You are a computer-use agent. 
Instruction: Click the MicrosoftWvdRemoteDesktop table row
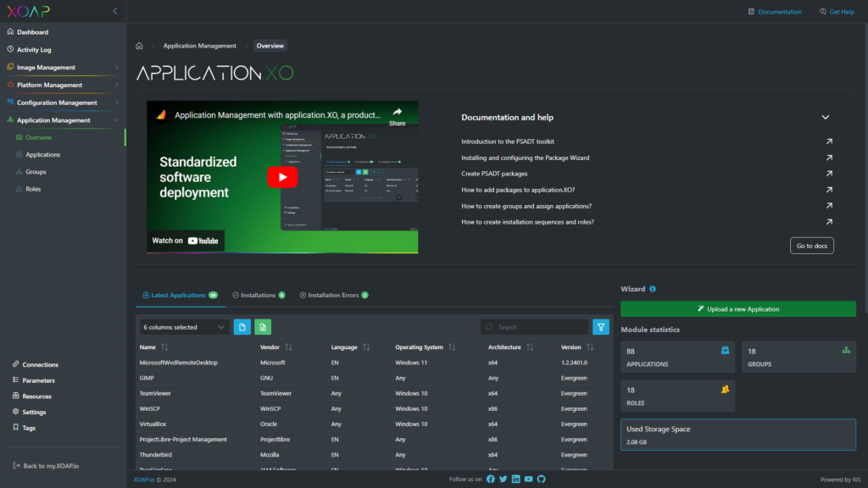pyautogui.click(x=374, y=363)
